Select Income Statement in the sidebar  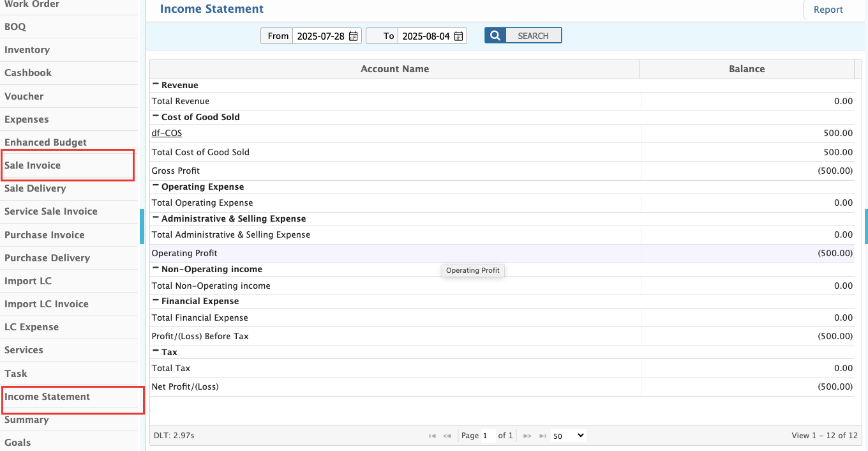[x=46, y=397]
